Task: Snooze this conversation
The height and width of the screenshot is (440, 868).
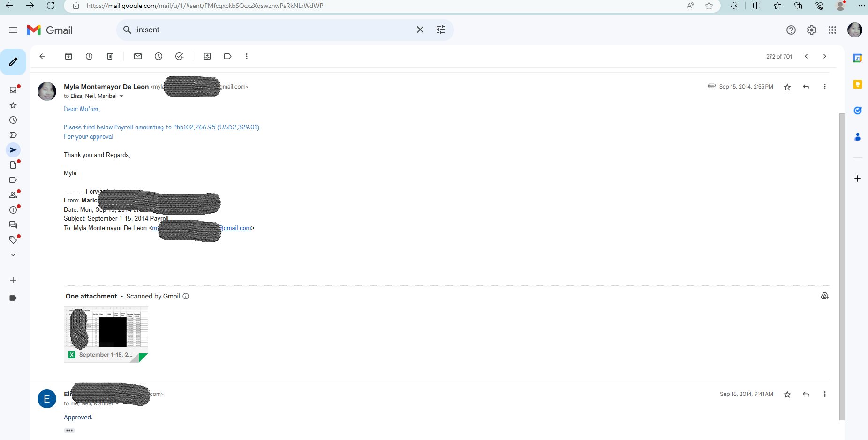Action: point(159,56)
